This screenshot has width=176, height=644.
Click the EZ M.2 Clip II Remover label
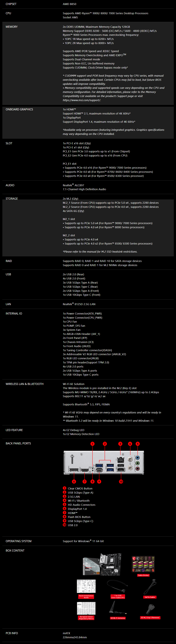click(x=150, y=617)
